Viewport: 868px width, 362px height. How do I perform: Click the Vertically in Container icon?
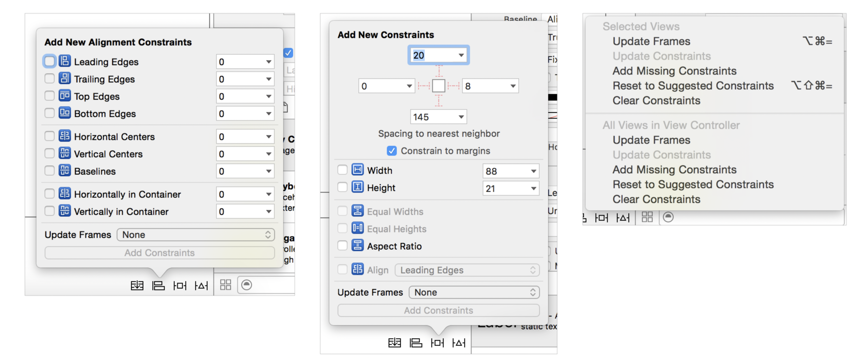65,211
